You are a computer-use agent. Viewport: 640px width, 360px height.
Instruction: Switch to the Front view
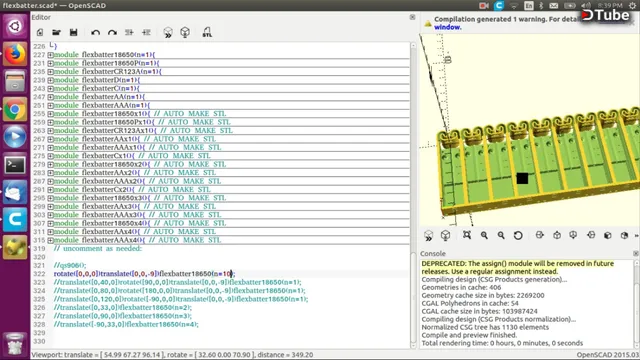(608, 235)
